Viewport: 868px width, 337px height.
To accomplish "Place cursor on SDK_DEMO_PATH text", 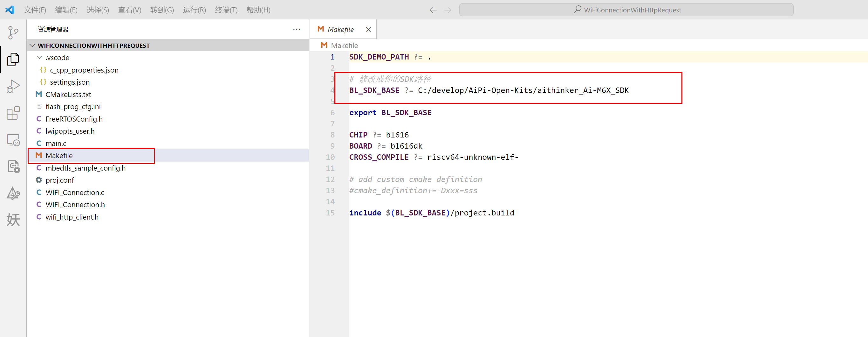I will tap(379, 57).
